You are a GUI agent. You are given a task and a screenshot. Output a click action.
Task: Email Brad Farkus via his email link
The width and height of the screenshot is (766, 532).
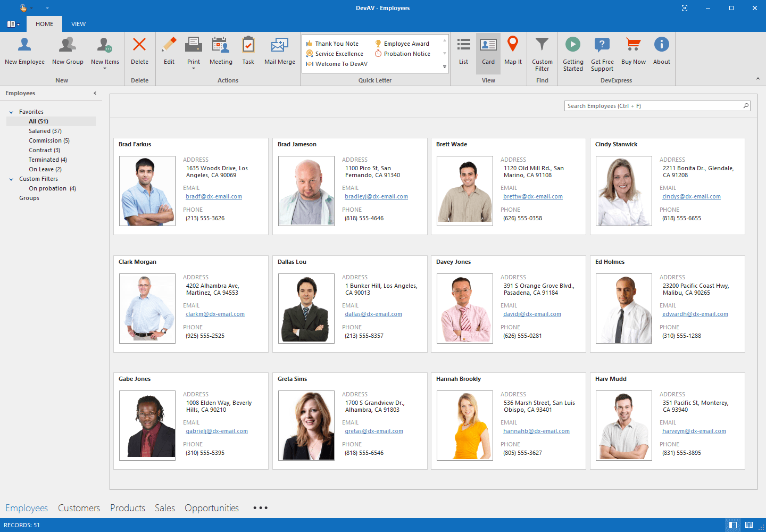pos(213,196)
